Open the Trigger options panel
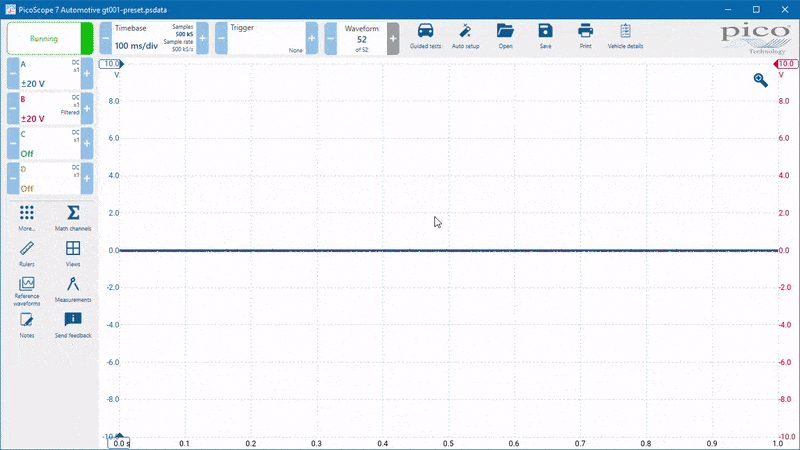 (266, 38)
